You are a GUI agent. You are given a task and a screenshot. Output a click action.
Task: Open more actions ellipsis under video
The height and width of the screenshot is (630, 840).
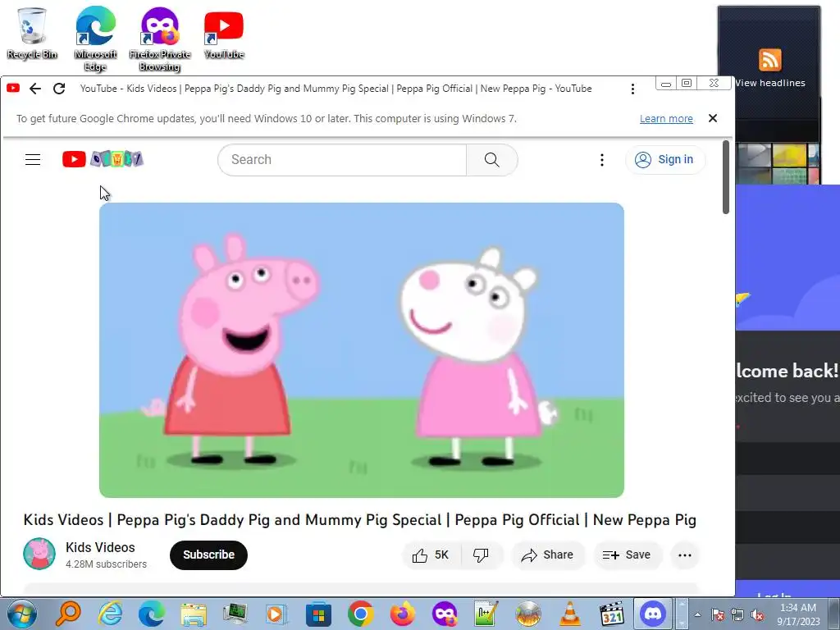pos(685,555)
